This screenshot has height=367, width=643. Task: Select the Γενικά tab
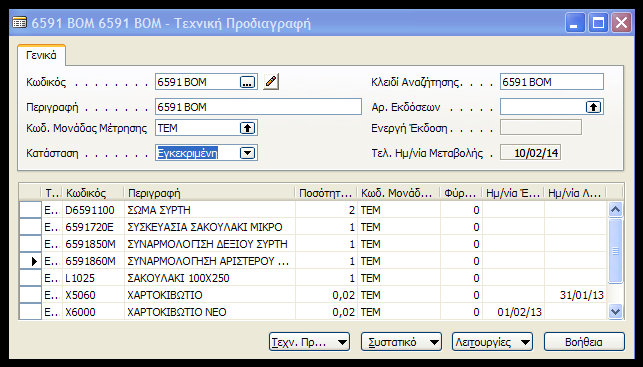41,55
